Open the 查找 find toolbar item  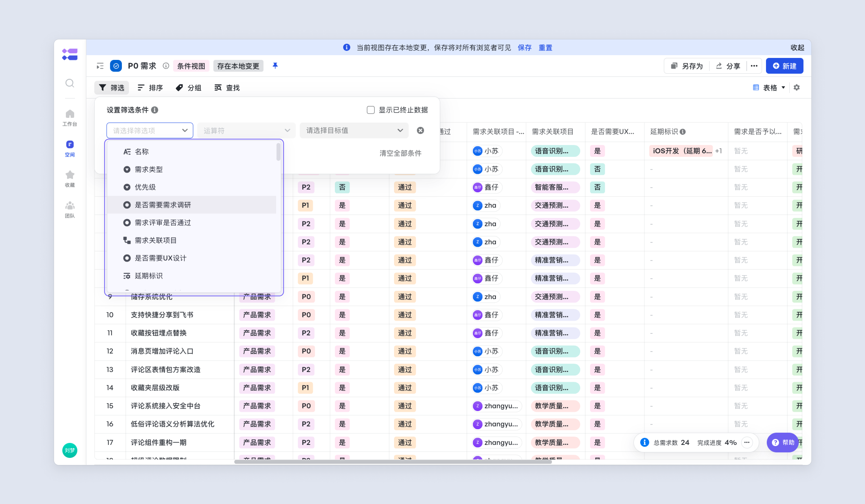(227, 87)
